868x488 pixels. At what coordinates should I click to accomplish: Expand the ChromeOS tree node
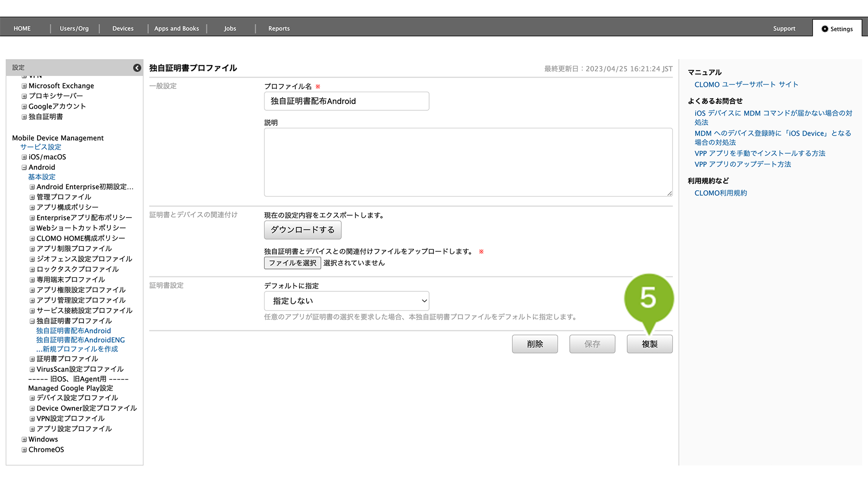(24, 450)
